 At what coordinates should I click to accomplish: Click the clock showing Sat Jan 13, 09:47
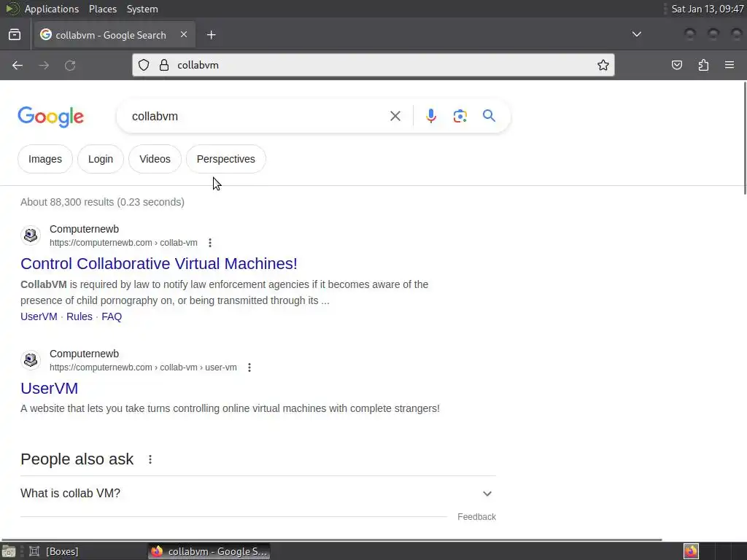(708, 9)
